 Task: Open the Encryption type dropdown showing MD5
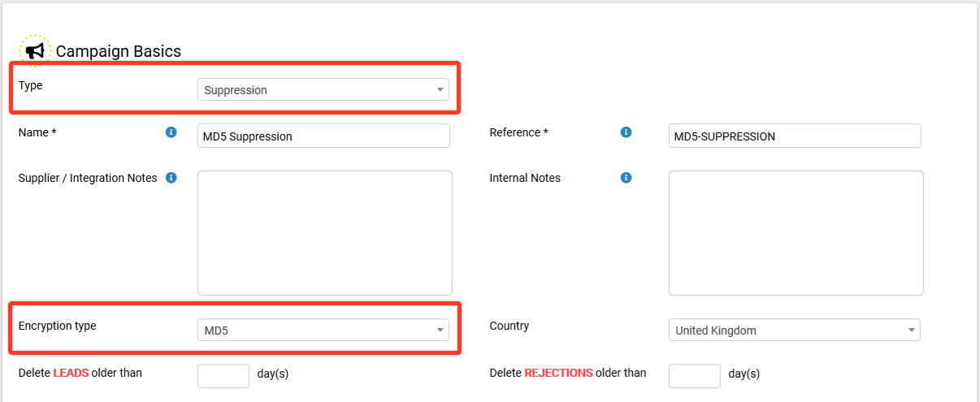(x=323, y=330)
